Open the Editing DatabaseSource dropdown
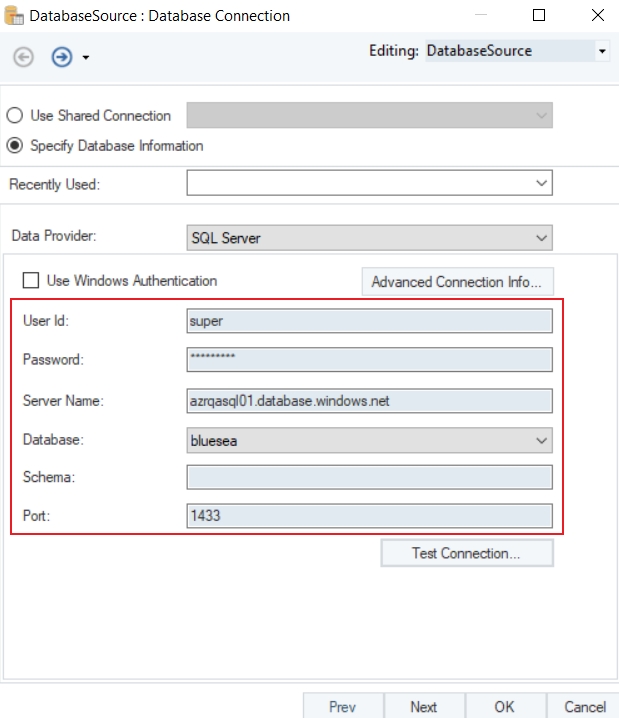 coord(602,51)
